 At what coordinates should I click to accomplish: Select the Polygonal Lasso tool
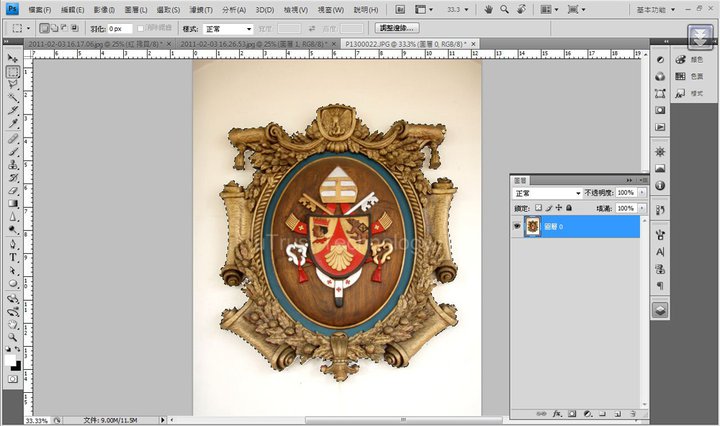click(x=12, y=84)
